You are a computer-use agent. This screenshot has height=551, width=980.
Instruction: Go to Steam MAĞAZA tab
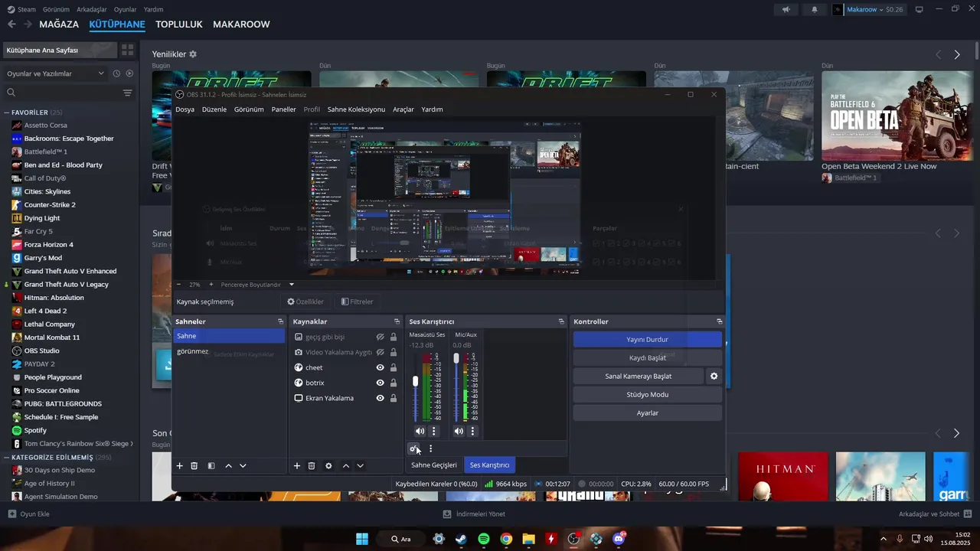click(59, 24)
